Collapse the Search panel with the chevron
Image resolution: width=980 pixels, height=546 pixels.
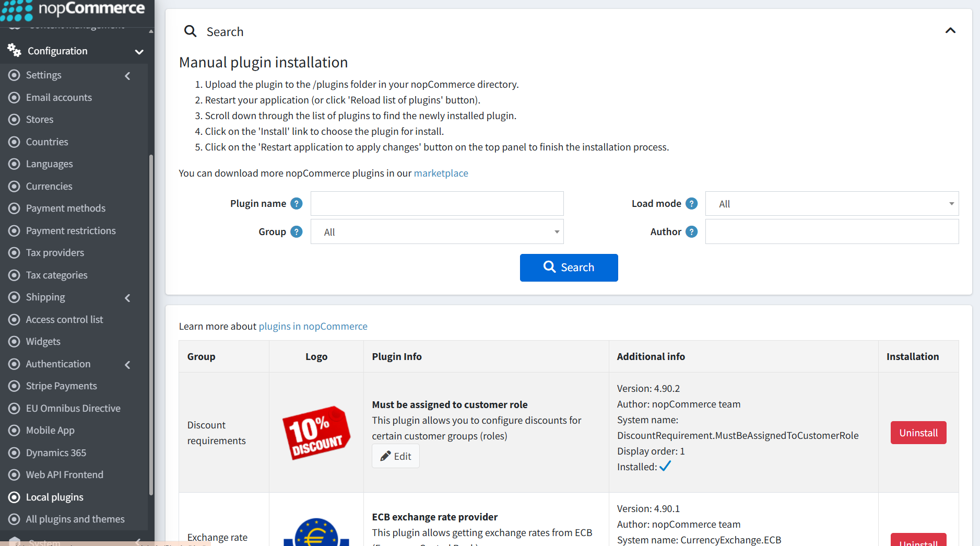[950, 31]
